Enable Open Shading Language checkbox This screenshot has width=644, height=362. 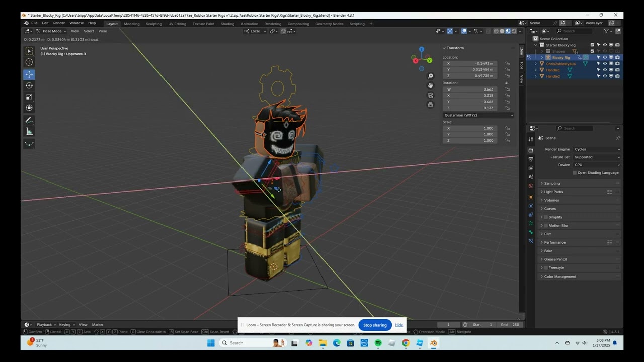pyautogui.click(x=575, y=173)
